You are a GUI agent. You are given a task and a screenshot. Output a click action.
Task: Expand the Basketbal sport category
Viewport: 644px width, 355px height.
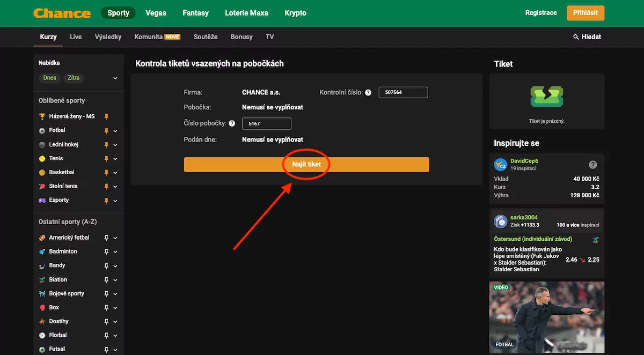(x=115, y=172)
